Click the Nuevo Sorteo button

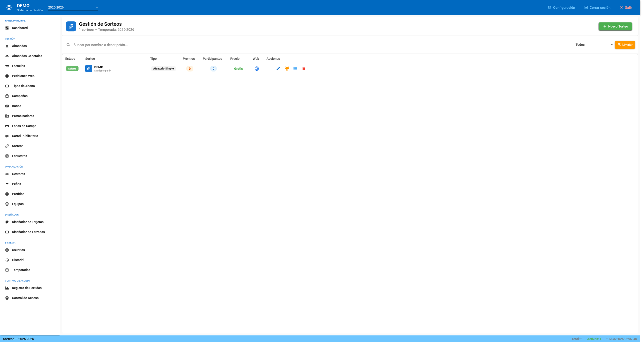tap(615, 26)
